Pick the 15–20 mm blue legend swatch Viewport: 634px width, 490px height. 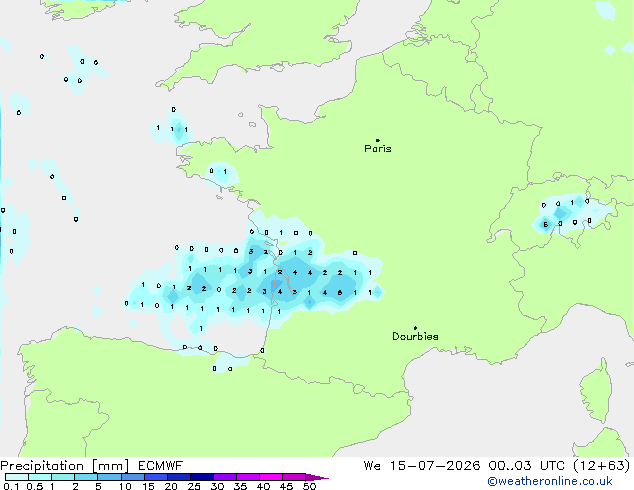tap(155, 477)
